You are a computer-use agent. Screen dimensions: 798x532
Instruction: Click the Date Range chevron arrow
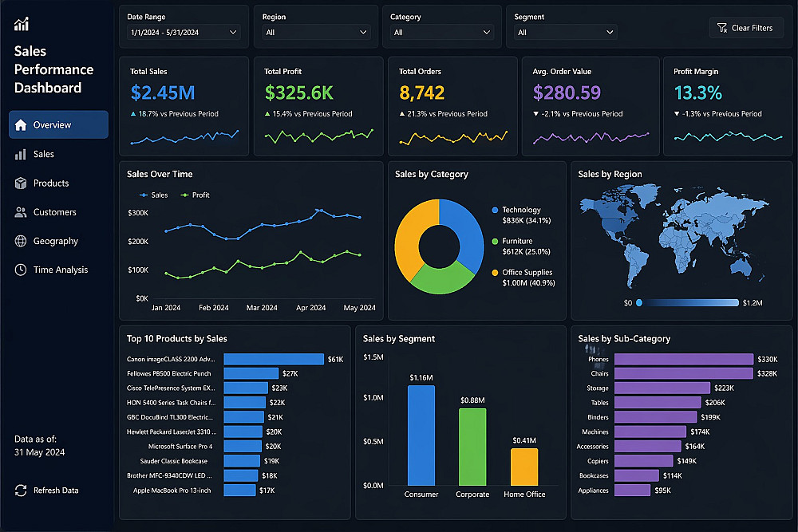(233, 32)
